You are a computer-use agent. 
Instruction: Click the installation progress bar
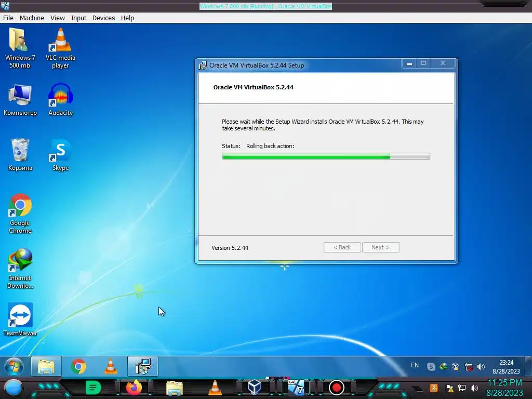(x=326, y=156)
